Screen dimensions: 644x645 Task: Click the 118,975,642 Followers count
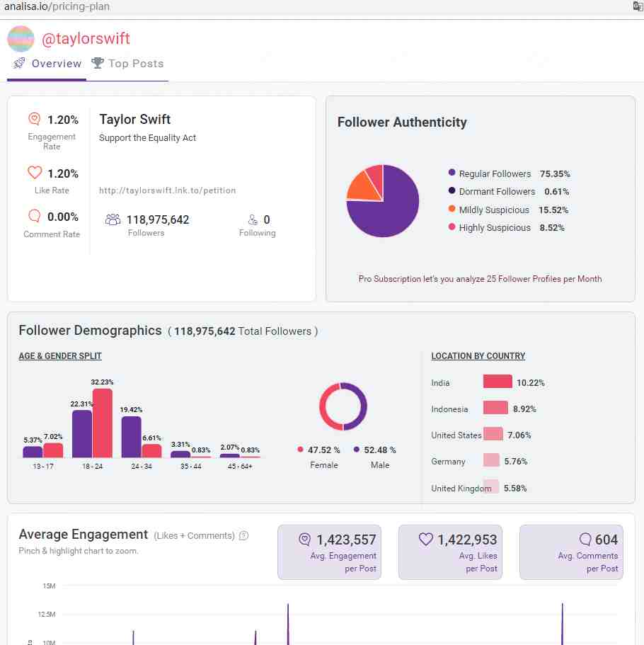coord(158,219)
